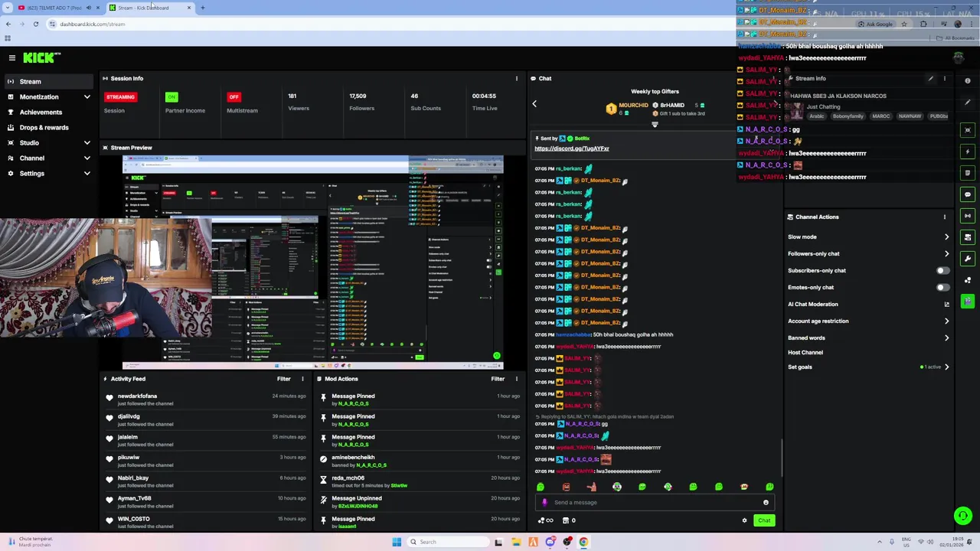
Task: Click the Stream Preview video thumbnail
Action: (x=313, y=262)
